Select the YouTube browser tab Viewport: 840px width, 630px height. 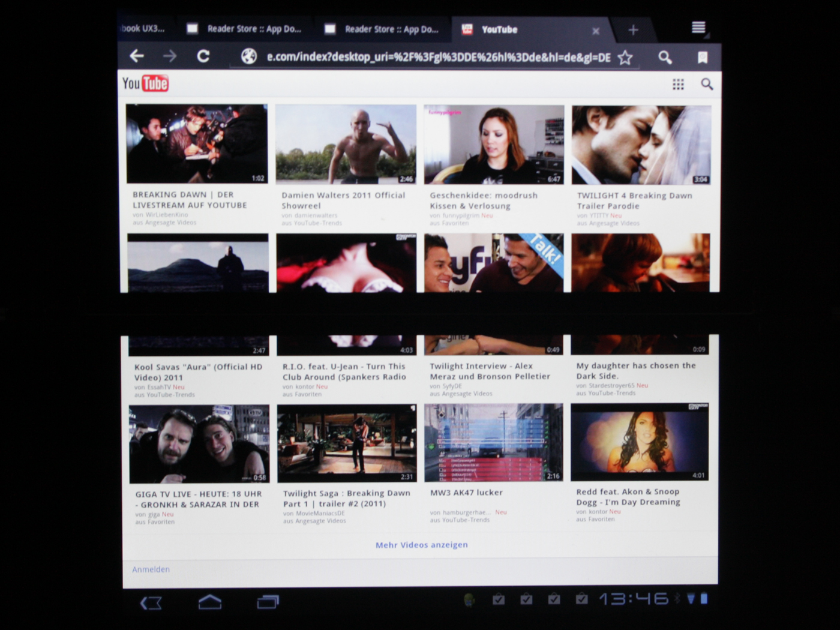tap(530, 29)
